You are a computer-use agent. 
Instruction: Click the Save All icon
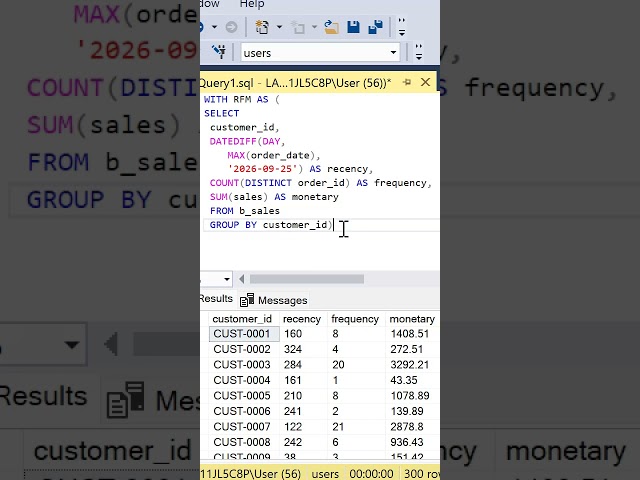point(376,27)
